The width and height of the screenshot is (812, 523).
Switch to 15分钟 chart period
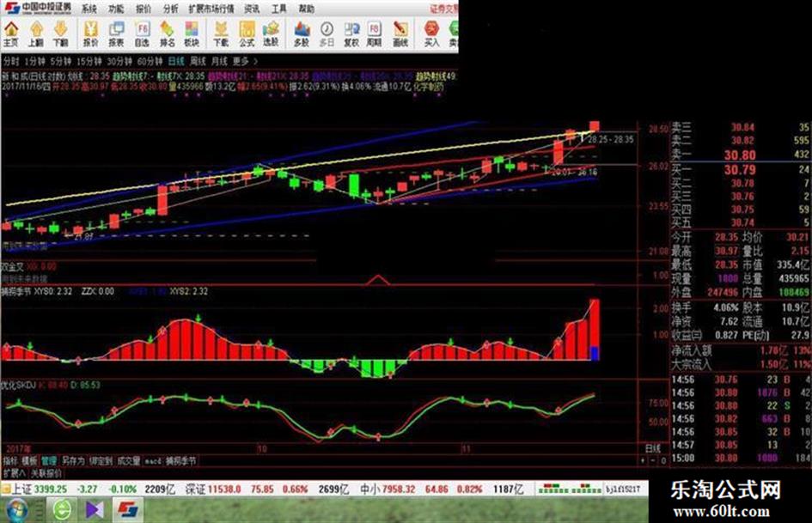[x=89, y=61]
